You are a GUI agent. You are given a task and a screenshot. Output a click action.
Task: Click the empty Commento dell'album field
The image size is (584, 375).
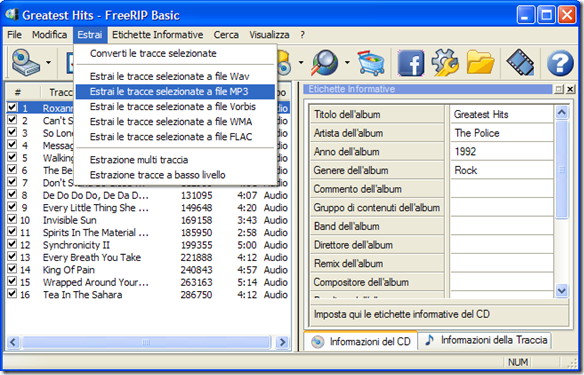(x=501, y=189)
